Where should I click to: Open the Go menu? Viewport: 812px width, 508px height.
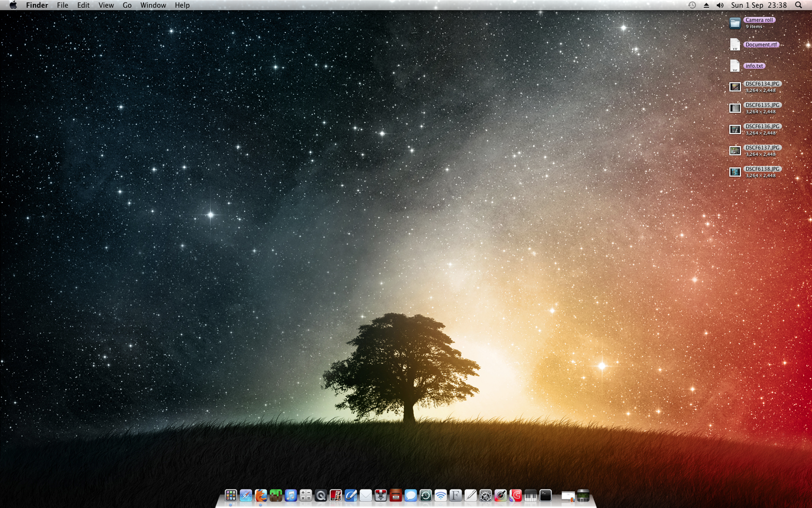pyautogui.click(x=127, y=5)
